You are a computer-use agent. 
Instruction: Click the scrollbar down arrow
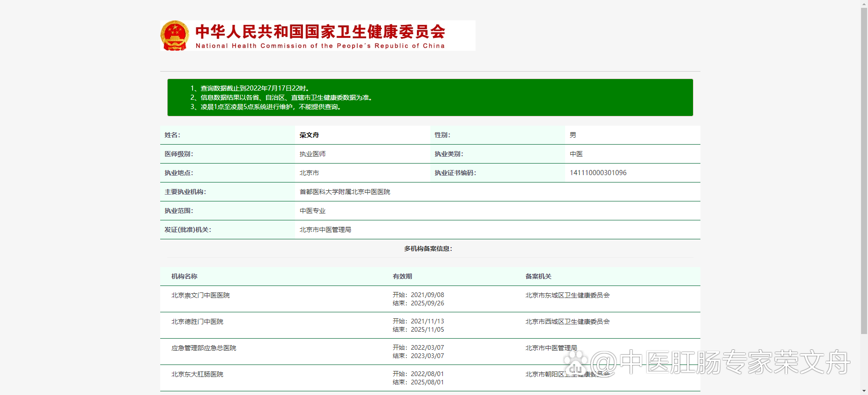(864, 391)
